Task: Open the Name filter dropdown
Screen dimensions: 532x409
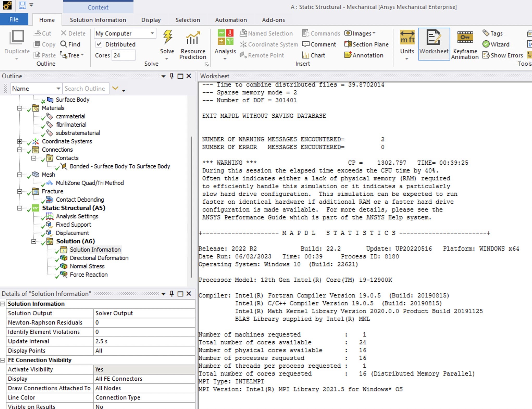Action: [59, 89]
